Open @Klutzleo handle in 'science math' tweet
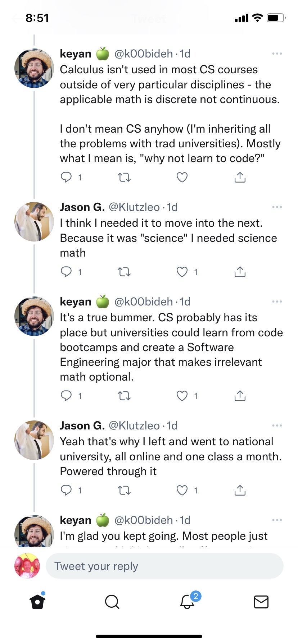This screenshot has height=644, width=298. 134,207
